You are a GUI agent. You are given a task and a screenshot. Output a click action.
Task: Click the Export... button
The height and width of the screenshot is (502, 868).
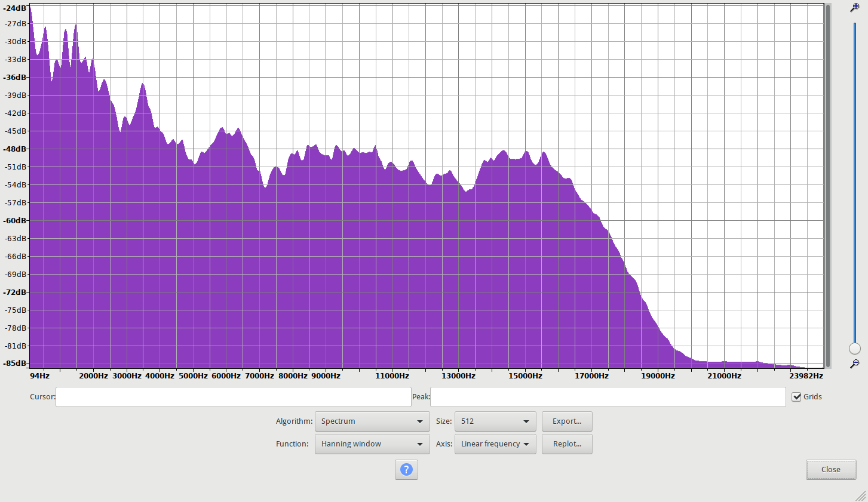(567, 421)
